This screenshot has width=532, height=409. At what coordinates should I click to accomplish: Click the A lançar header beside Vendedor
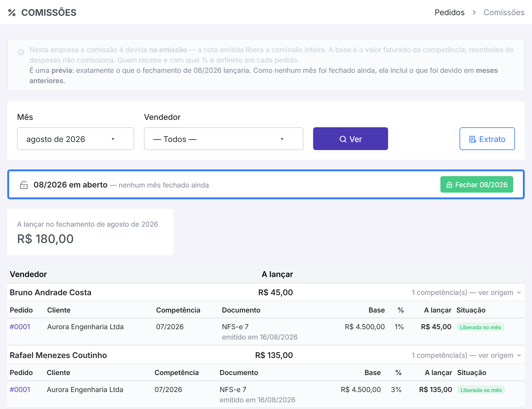(x=277, y=274)
